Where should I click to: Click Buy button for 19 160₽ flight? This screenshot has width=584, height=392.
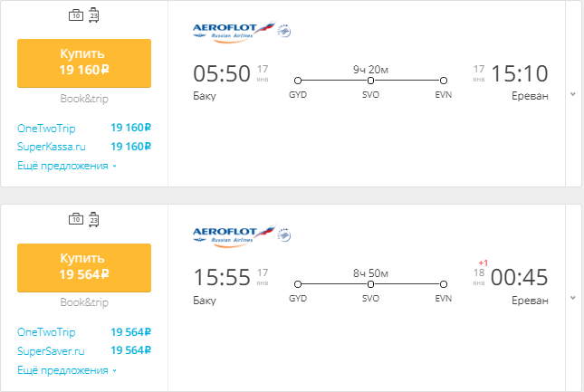coord(84,62)
